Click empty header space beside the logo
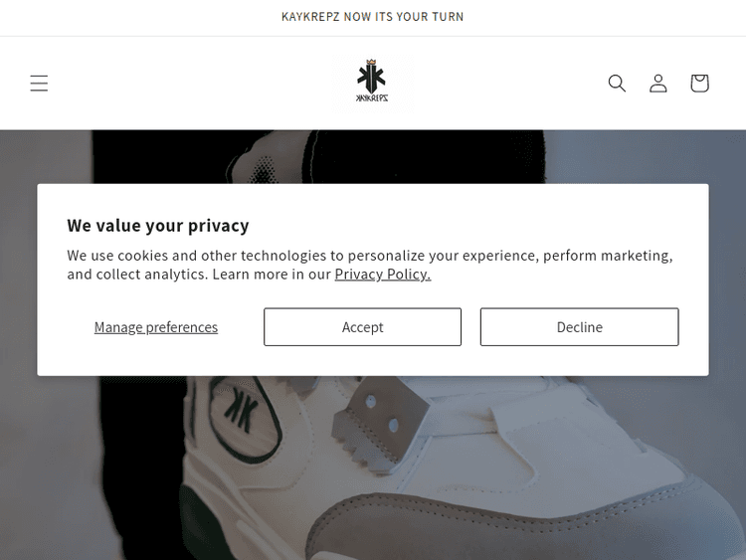The height and width of the screenshot is (560, 746). coord(199,84)
